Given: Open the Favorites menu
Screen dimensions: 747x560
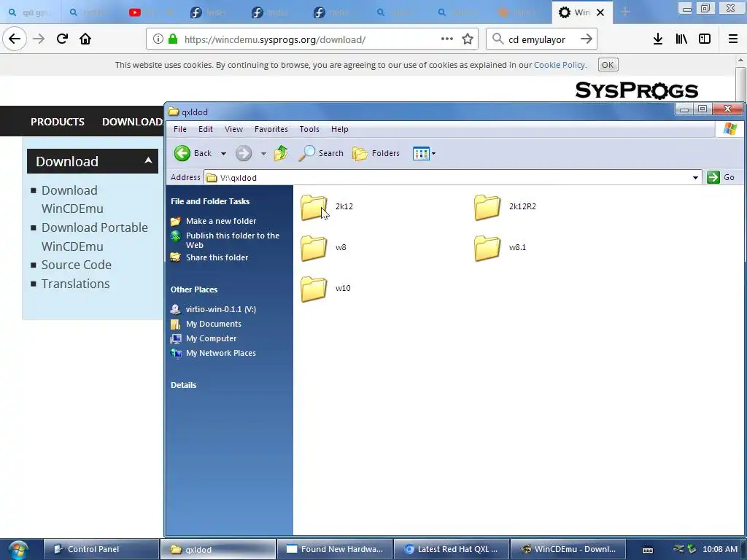Looking at the screenshot, I should click(x=271, y=129).
